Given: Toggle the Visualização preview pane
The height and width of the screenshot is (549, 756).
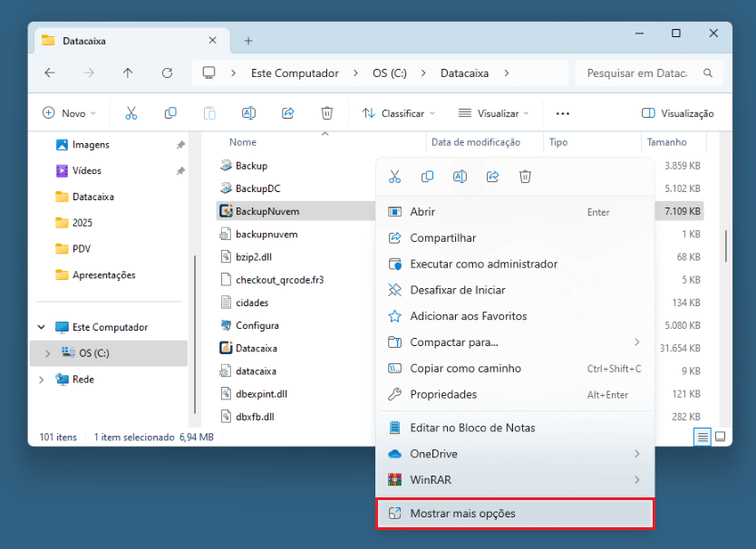Looking at the screenshot, I should pos(677,113).
